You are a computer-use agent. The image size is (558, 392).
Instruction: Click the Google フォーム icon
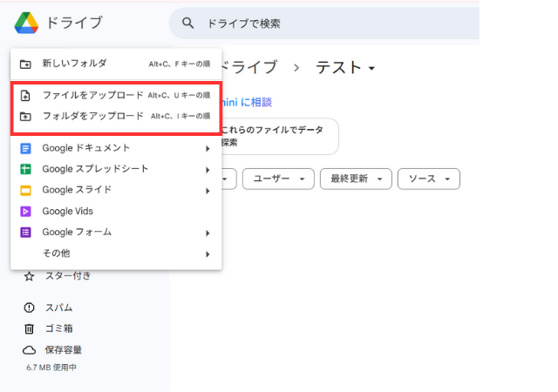(x=25, y=233)
